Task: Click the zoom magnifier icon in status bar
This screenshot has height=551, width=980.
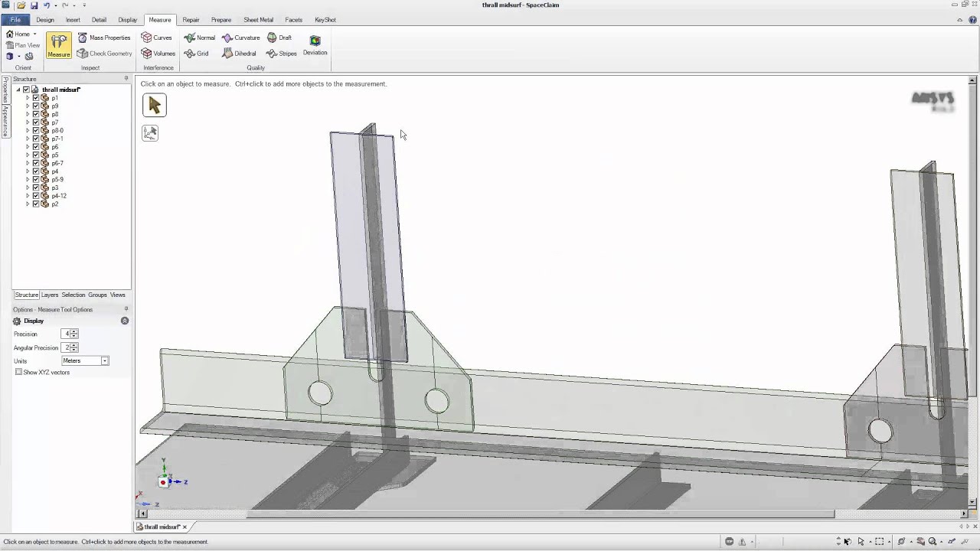Action: [x=933, y=542]
